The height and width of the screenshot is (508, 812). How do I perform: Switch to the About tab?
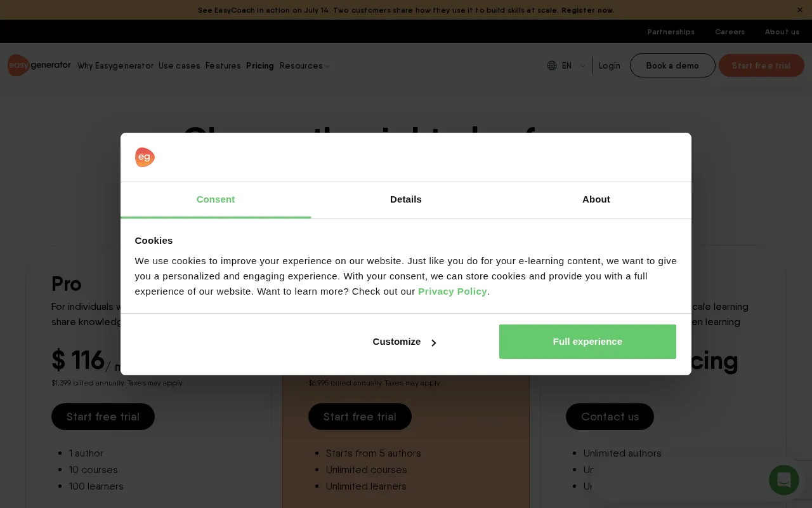[596, 199]
